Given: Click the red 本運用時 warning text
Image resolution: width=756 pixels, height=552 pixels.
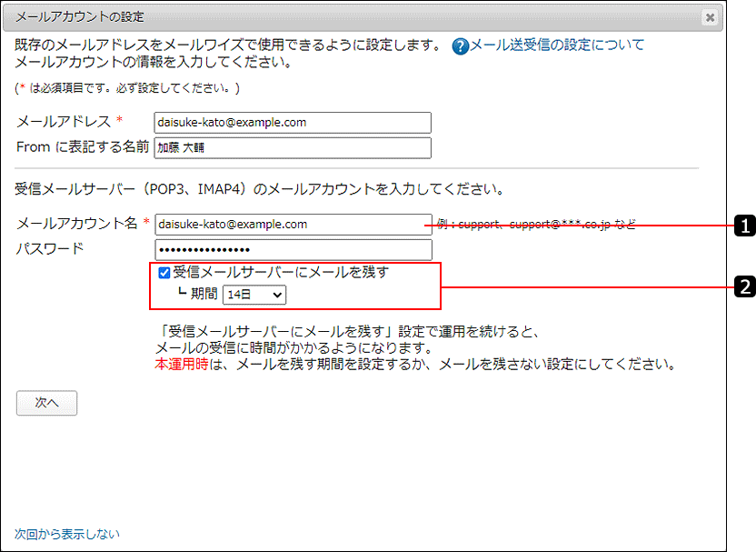Looking at the screenshot, I should coord(182,364).
